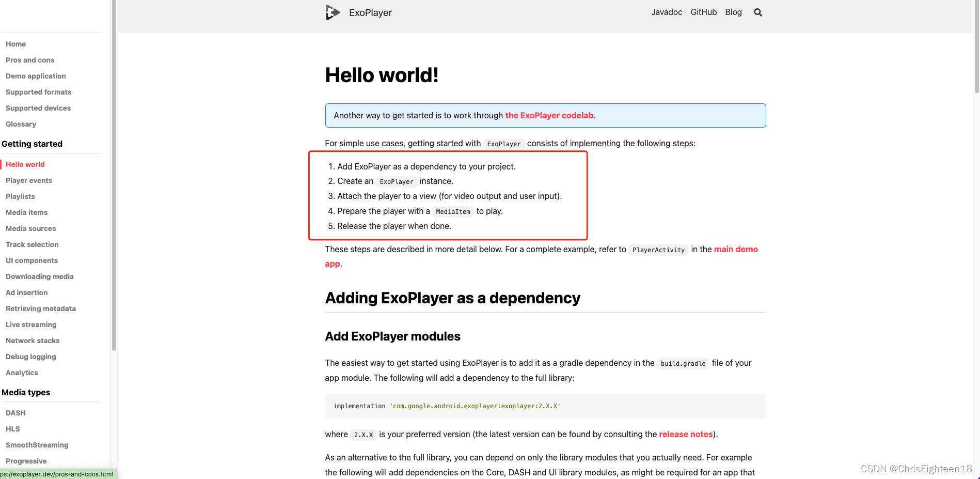Open Pros and cons page

click(x=30, y=60)
